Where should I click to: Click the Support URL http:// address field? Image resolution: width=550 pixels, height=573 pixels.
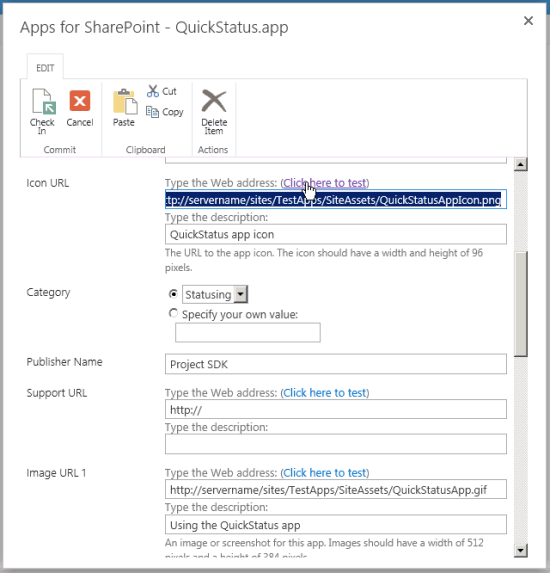(335, 409)
